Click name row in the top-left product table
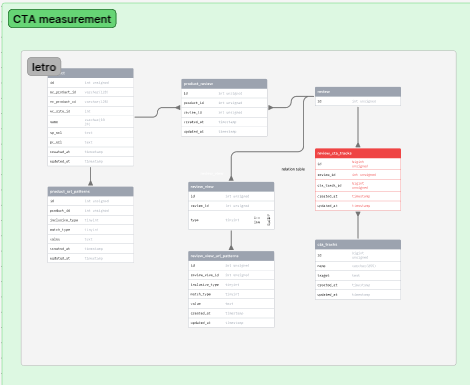 (90, 122)
